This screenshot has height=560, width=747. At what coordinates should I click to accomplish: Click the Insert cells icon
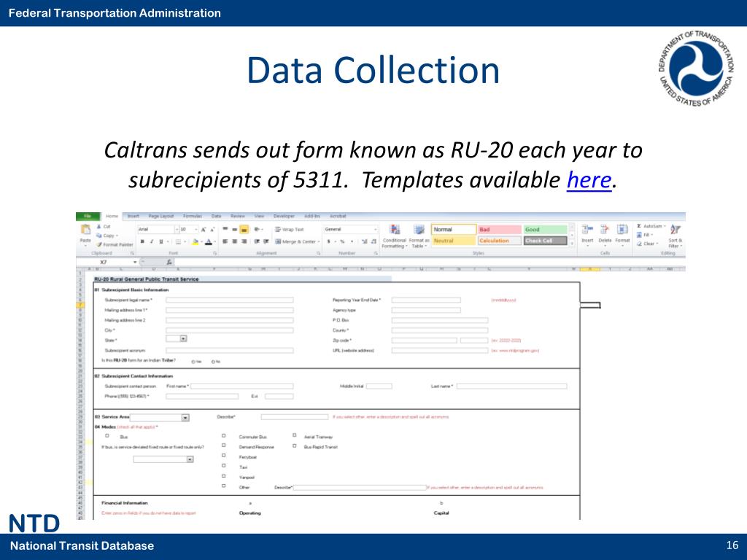click(x=587, y=230)
